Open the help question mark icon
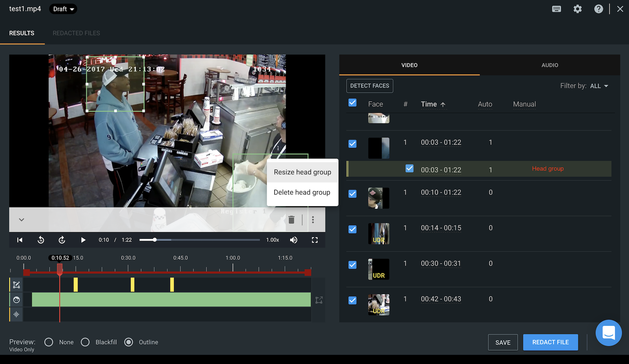629x364 pixels. (599, 9)
